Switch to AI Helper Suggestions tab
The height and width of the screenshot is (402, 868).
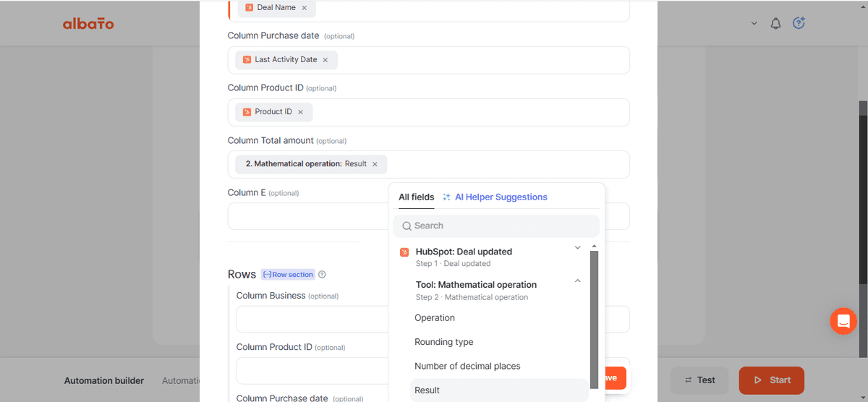tap(495, 197)
